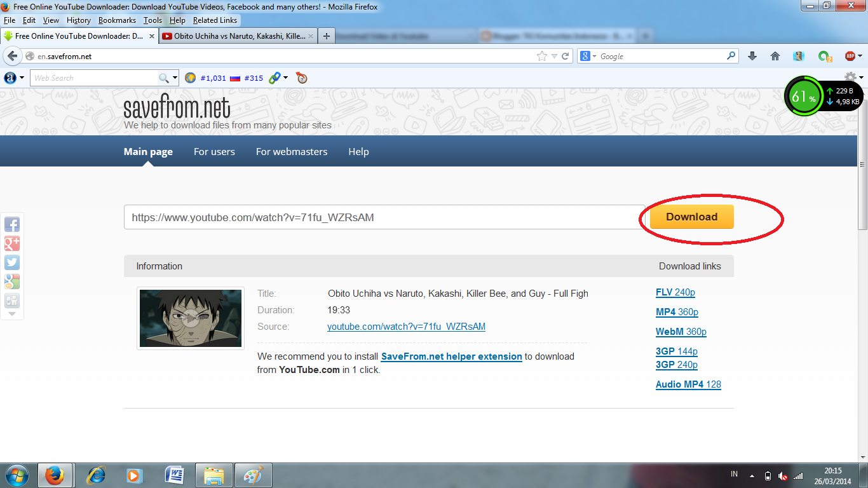Click the Greasemonkey monkey icon in toolbar

[799, 56]
